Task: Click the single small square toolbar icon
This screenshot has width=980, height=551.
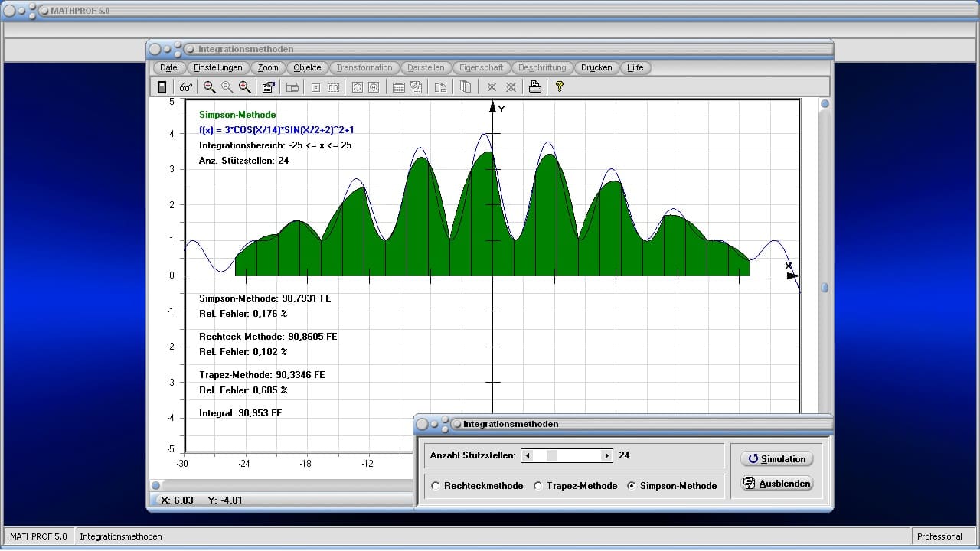Action: (x=315, y=87)
